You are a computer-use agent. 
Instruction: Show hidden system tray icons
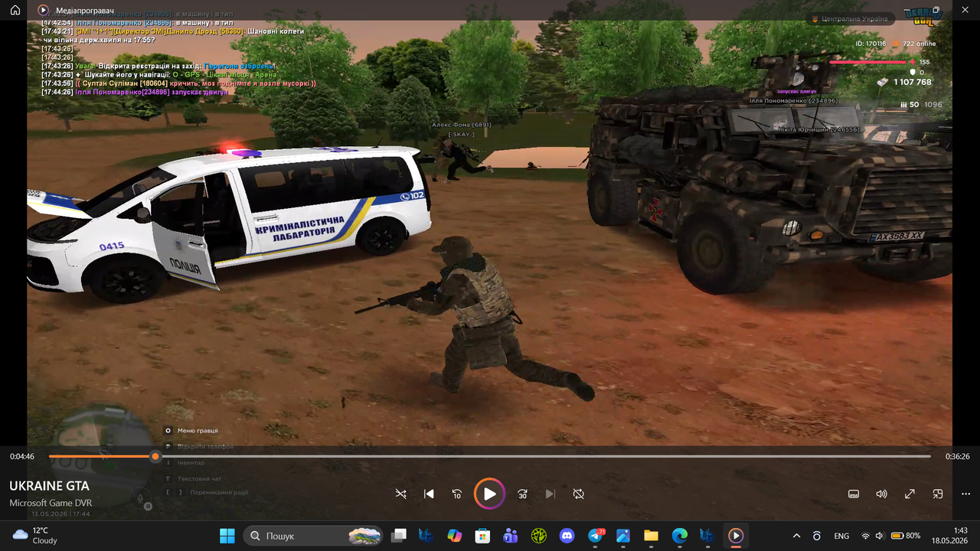796,536
